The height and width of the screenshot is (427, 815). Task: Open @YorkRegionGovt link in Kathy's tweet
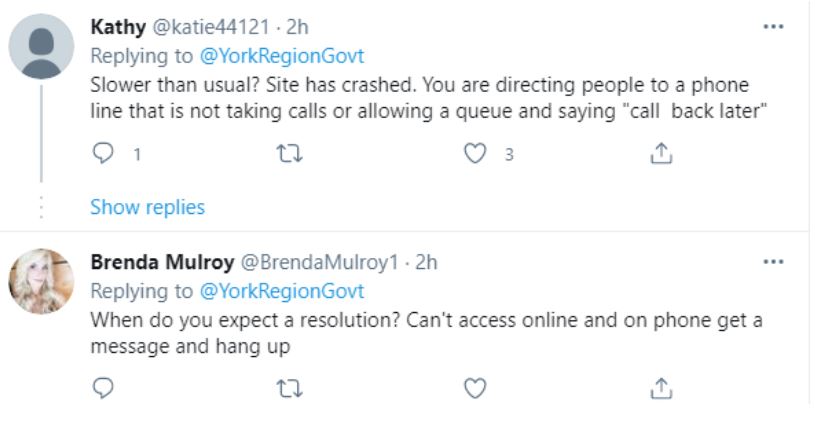pyautogui.click(x=282, y=57)
